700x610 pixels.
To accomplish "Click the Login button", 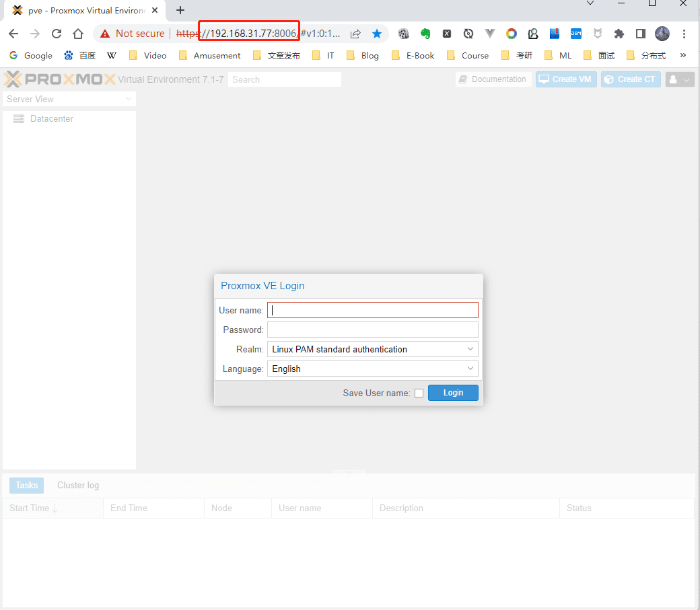I will [453, 393].
